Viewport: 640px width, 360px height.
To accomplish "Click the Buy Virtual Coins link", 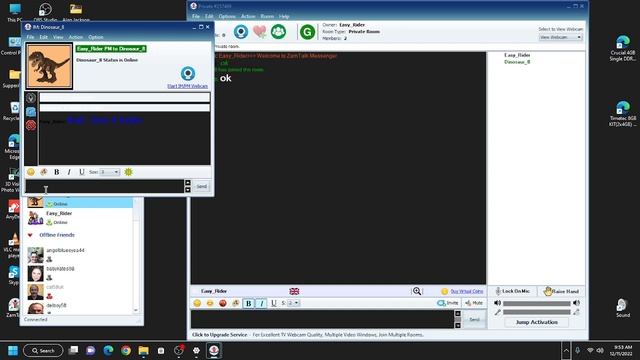I will (467, 291).
